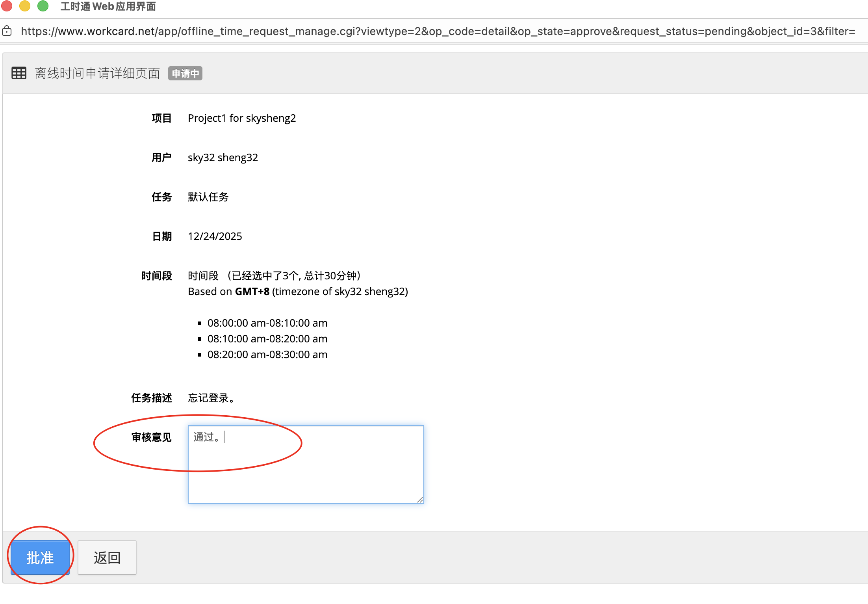Click the 08:10:00 am-08:20:00 am time slot
Viewport: 868px width, 604px height.
click(267, 339)
